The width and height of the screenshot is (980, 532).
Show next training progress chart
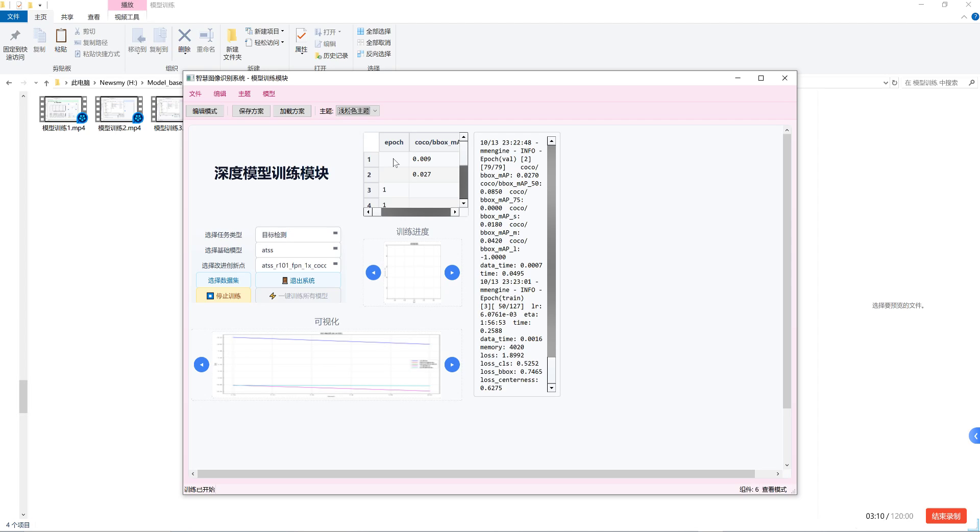tap(452, 273)
